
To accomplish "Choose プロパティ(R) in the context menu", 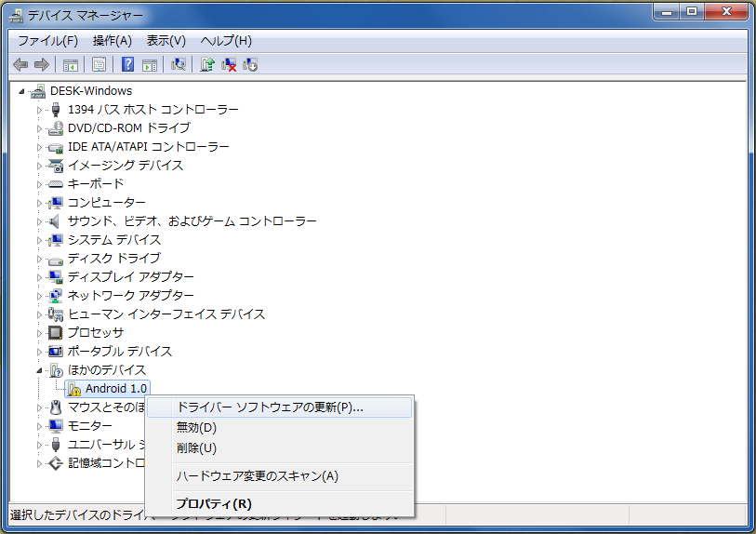I will (x=279, y=503).
